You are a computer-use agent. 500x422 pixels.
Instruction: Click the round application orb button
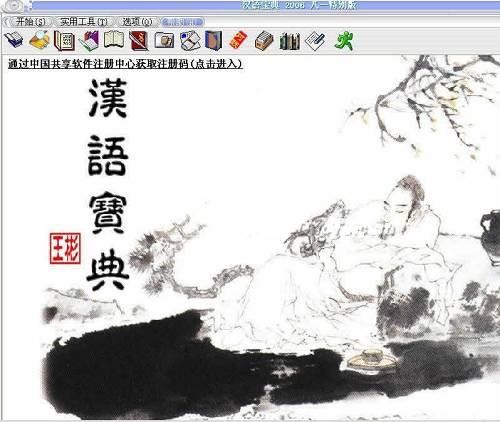coord(13,6)
